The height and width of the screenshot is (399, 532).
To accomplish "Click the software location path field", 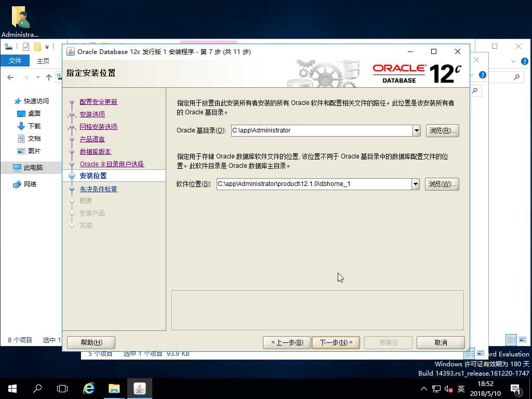I will click(x=314, y=184).
